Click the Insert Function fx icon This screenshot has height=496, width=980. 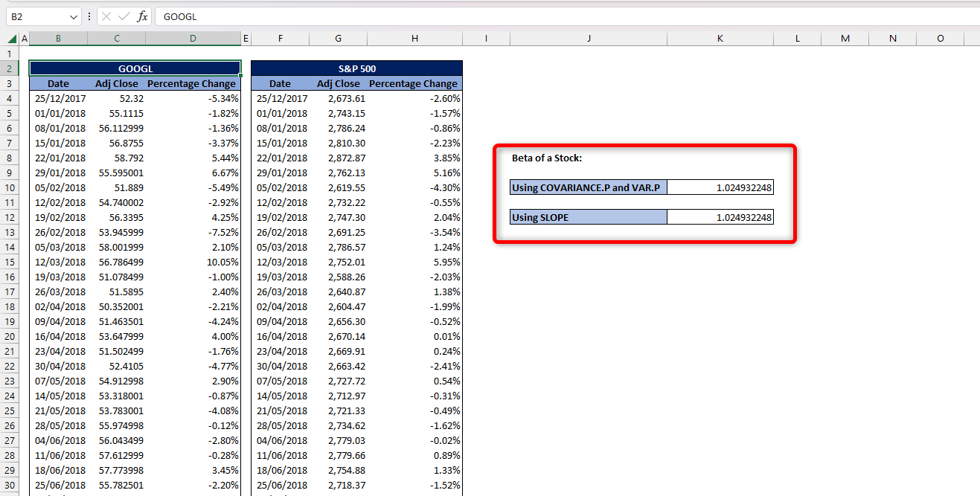coord(142,16)
